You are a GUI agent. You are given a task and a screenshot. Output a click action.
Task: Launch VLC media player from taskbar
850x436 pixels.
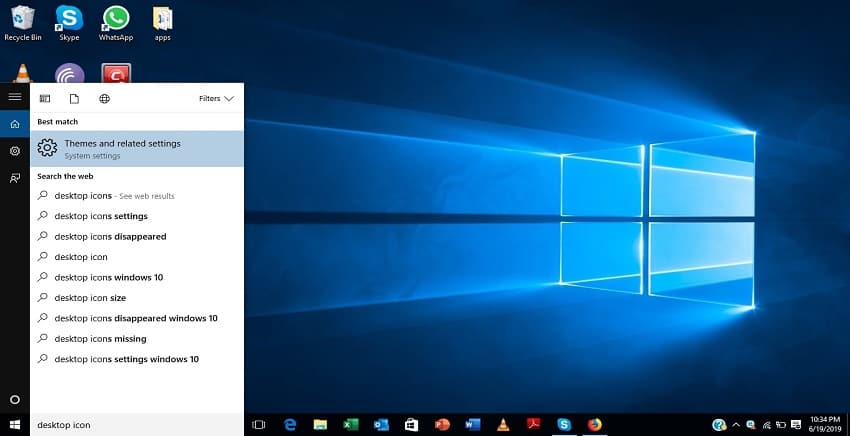[x=503, y=425]
